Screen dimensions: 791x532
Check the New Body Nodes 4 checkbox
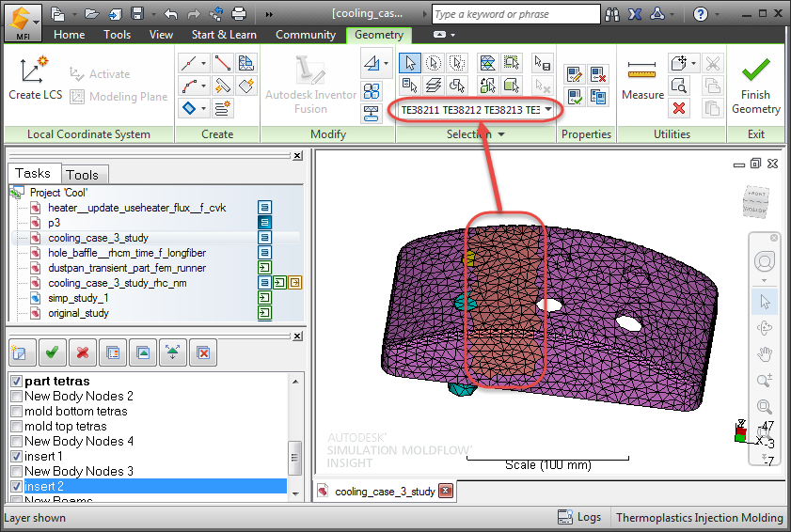(x=17, y=441)
